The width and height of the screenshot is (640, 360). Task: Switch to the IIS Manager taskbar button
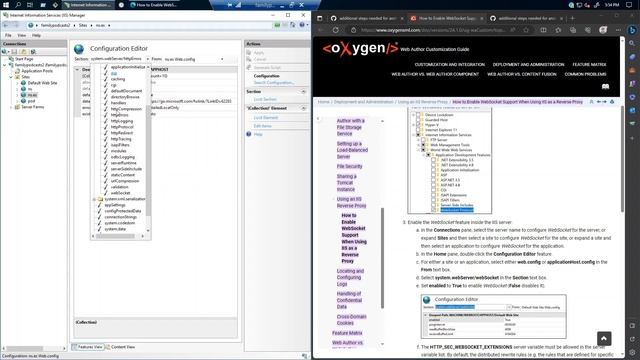point(88,5)
